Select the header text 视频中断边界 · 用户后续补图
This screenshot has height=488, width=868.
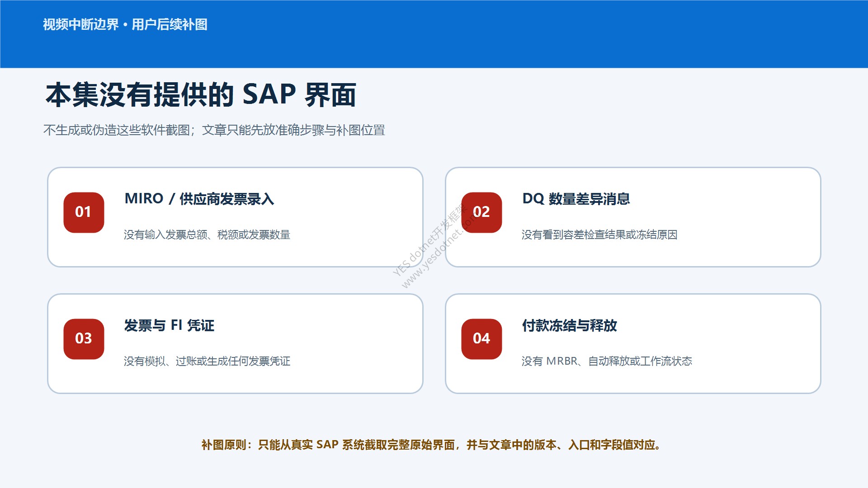coord(125,24)
